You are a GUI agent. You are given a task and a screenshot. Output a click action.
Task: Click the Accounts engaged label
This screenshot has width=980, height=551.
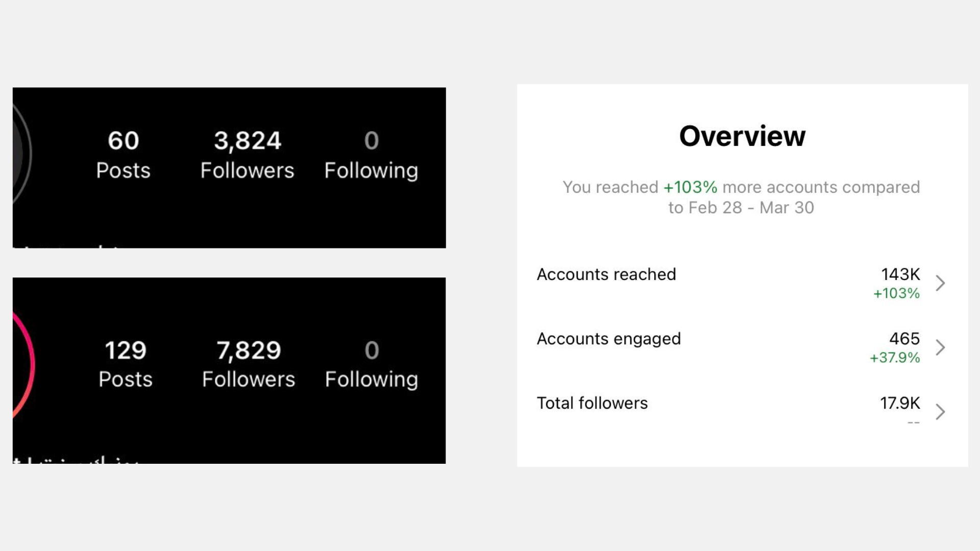click(609, 339)
